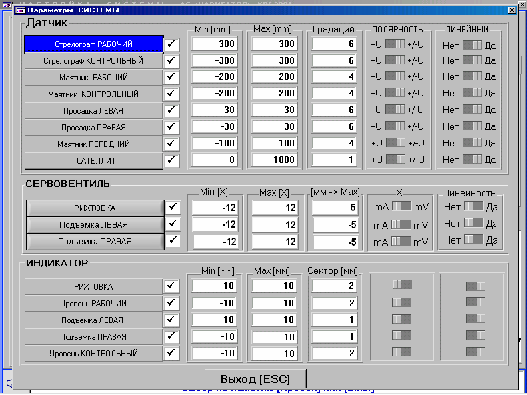Switch polarity slider for Стрелограф РАБОЧИЙ
Screen dimensions: 527x395
pos(395,44)
